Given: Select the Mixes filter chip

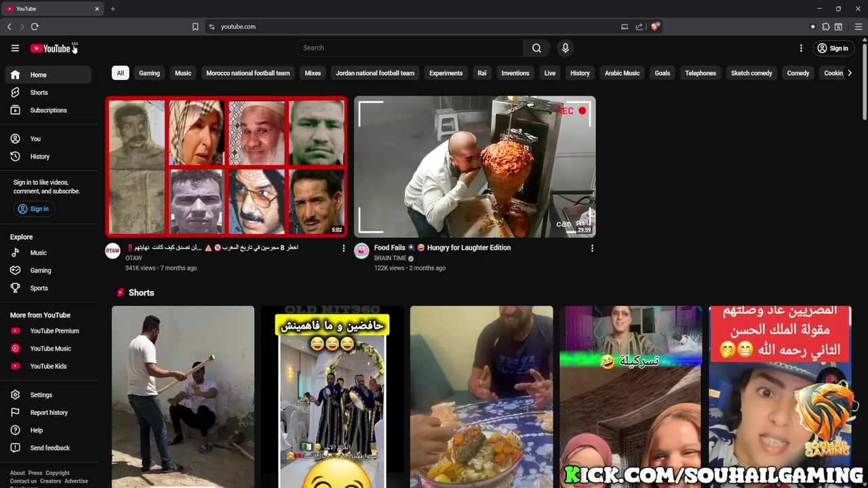Looking at the screenshot, I should tap(313, 73).
